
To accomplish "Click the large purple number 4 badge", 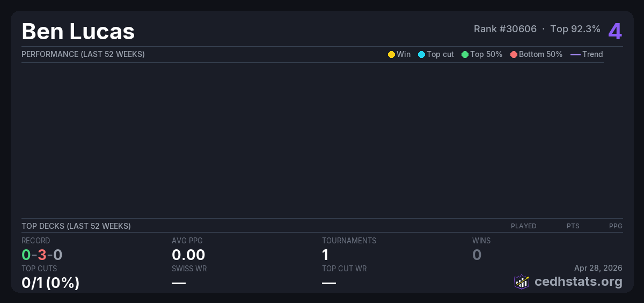I will click(615, 31).
